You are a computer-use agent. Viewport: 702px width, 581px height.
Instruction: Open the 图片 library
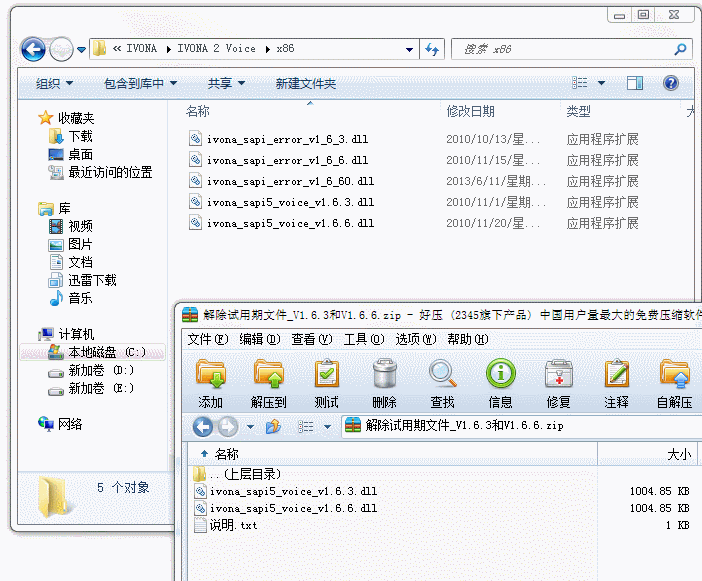pos(81,244)
